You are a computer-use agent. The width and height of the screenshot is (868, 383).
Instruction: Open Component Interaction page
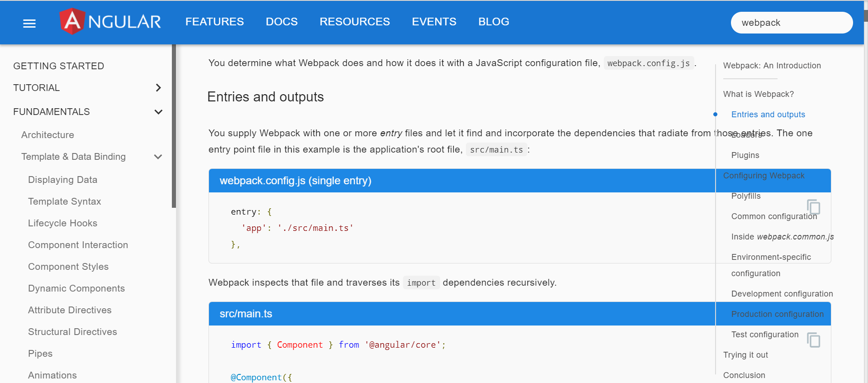(78, 245)
